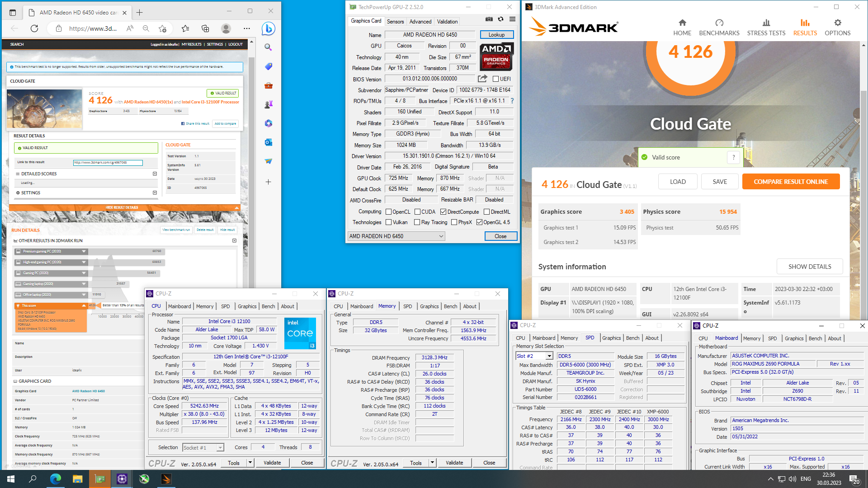Open Tools dropdown arrow in CPU-Z Memory window
Viewport: 868px width, 488px height.
tap(432, 462)
